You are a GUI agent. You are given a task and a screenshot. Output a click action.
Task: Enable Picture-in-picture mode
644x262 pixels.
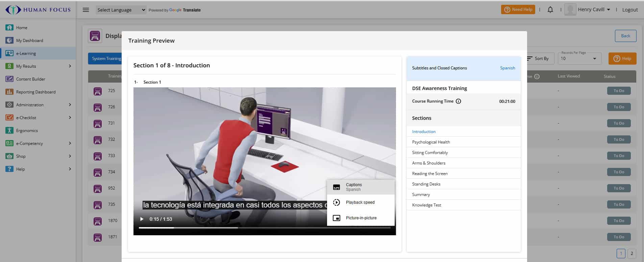pyautogui.click(x=361, y=218)
